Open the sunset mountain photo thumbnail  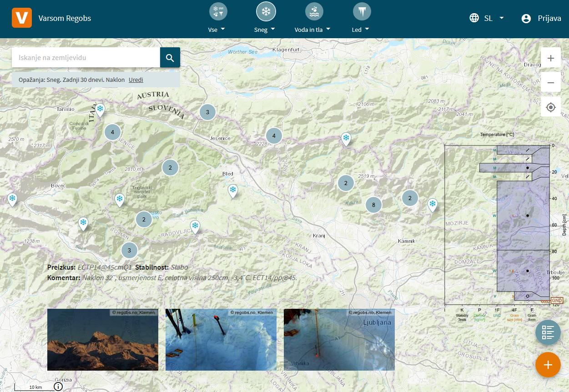[103, 340]
